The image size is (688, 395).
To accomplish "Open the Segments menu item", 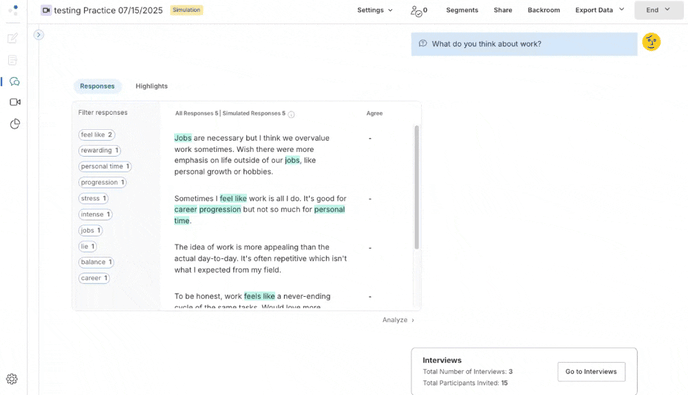I will [462, 10].
